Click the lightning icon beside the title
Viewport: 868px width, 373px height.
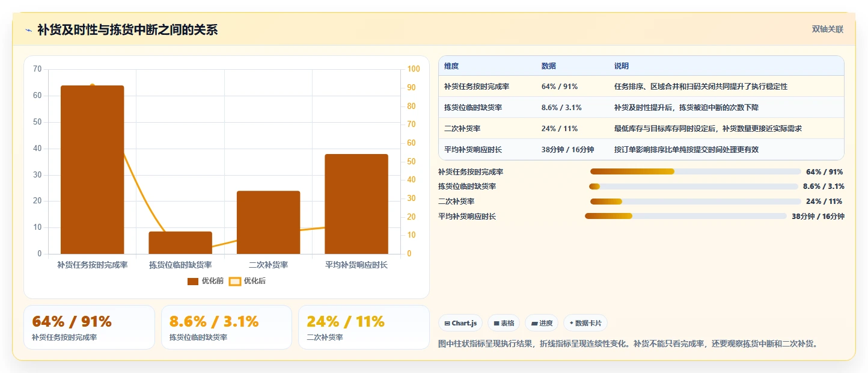pyautogui.click(x=28, y=30)
